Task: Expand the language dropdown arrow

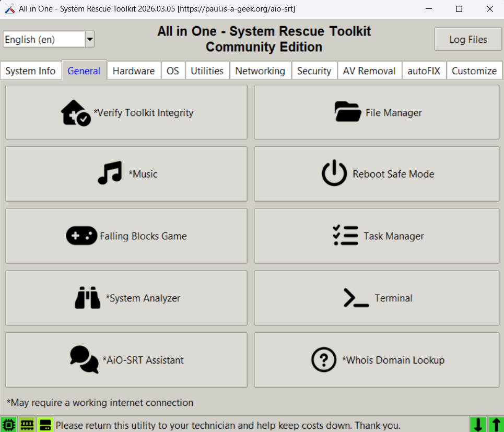Action: (90, 39)
